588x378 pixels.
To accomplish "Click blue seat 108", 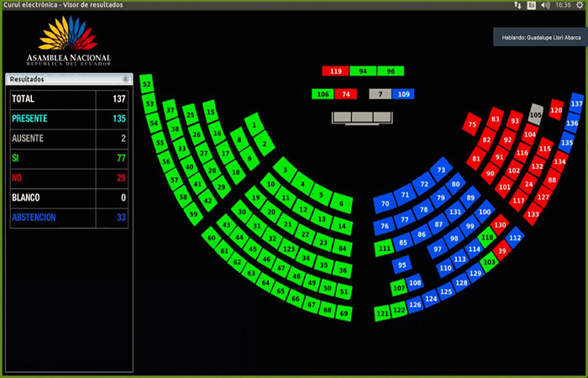I will [x=415, y=283].
